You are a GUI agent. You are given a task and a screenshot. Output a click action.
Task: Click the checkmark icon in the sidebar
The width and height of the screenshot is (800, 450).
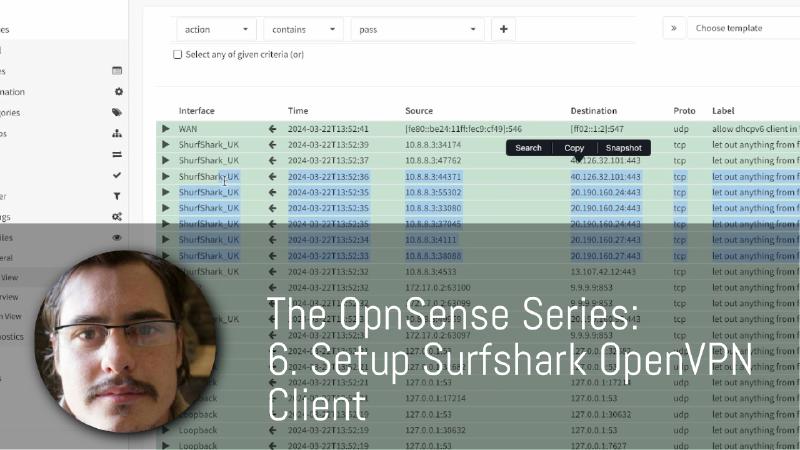click(117, 175)
